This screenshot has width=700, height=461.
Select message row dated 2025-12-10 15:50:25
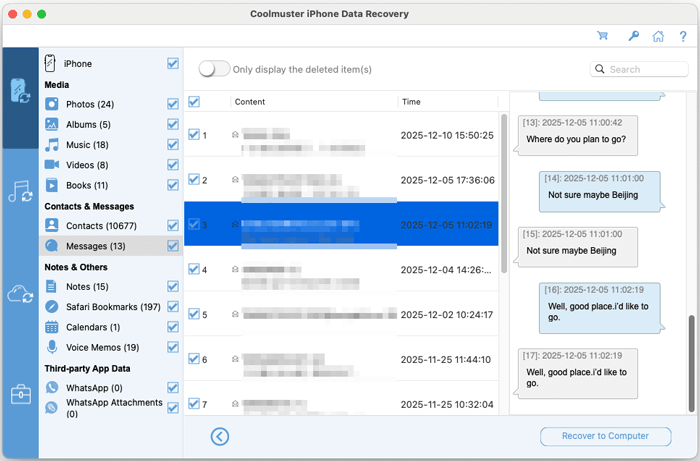pyautogui.click(x=341, y=134)
